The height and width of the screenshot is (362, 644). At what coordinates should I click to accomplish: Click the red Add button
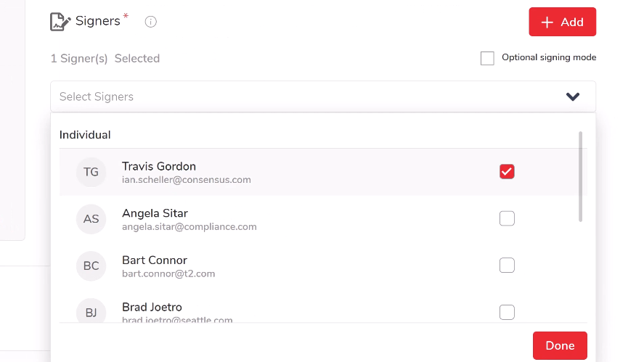pyautogui.click(x=562, y=22)
